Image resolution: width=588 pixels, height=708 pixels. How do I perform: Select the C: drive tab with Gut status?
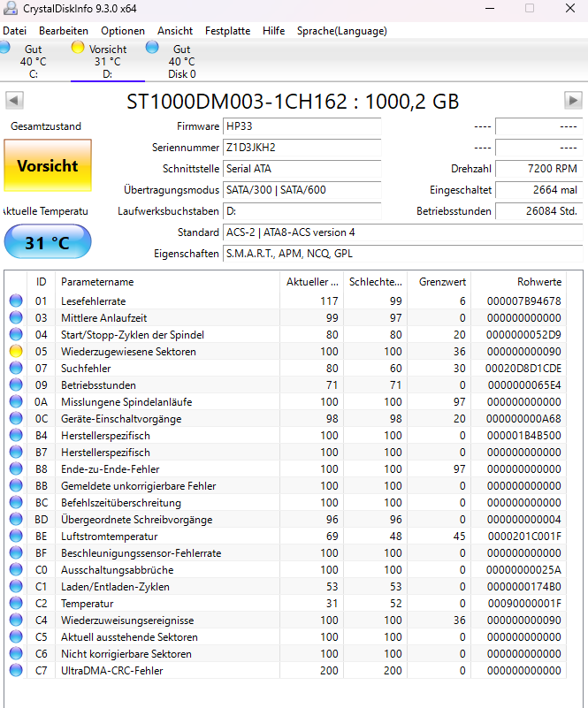(x=33, y=61)
